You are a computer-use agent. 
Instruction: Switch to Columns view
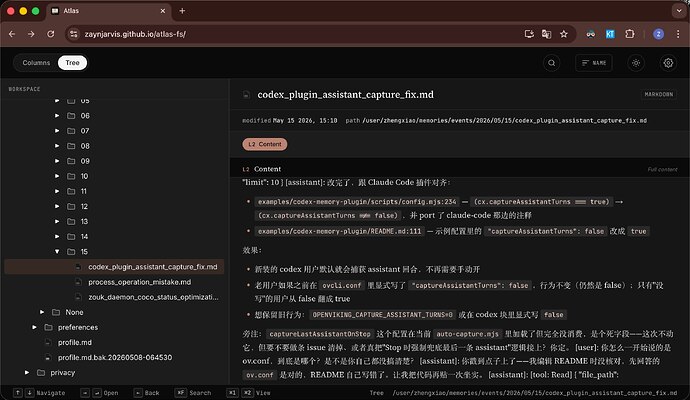(x=36, y=62)
